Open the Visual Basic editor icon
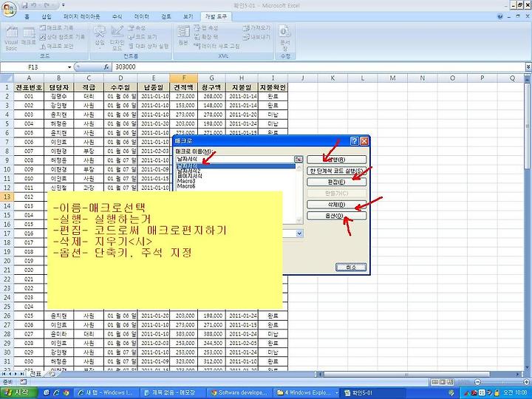The width and height of the screenshot is (532, 399). (11, 38)
